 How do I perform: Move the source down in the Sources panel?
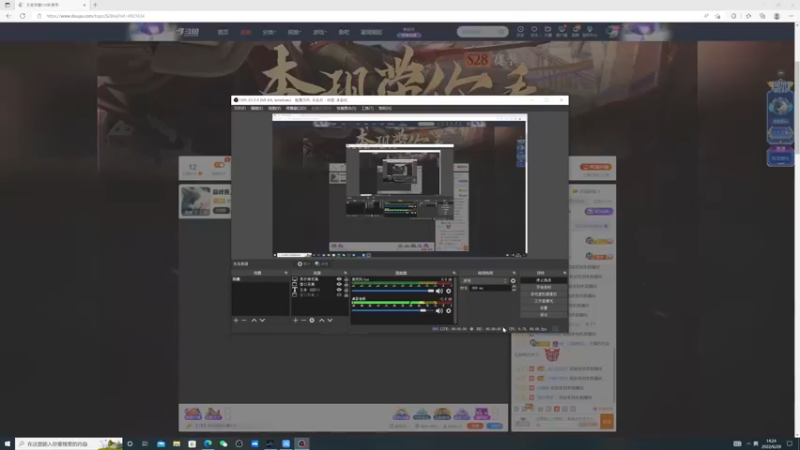pos(330,320)
